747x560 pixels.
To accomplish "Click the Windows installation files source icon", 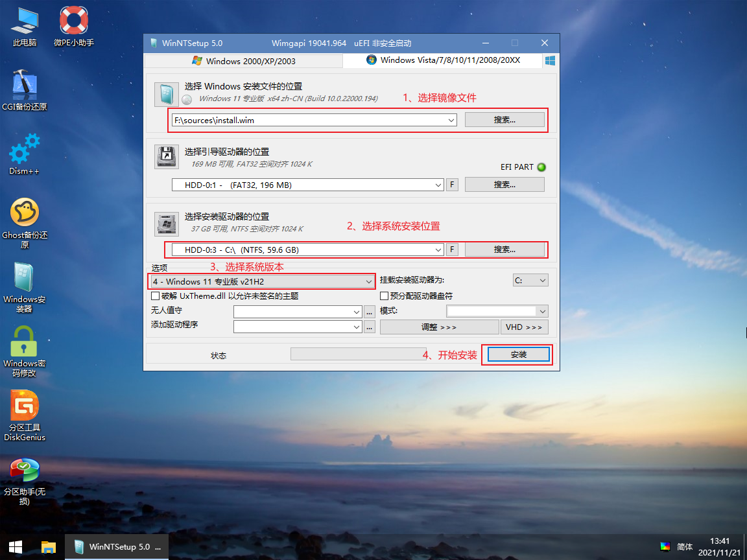I will (166, 94).
